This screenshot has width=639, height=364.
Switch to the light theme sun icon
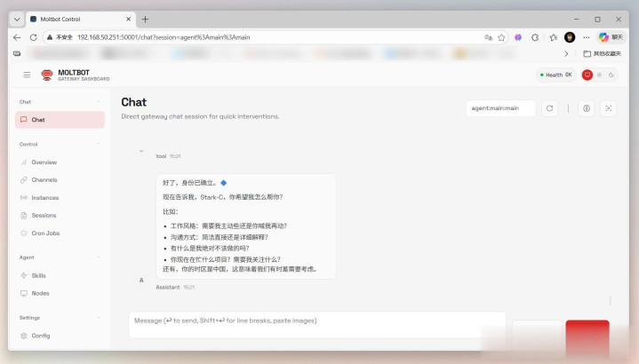(x=600, y=75)
